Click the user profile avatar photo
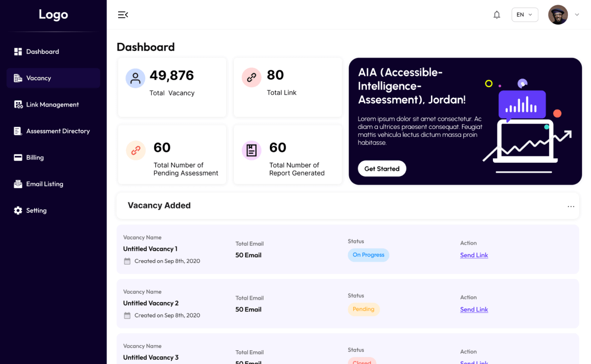This screenshot has height=364, width=591. [x=558, y=15]
